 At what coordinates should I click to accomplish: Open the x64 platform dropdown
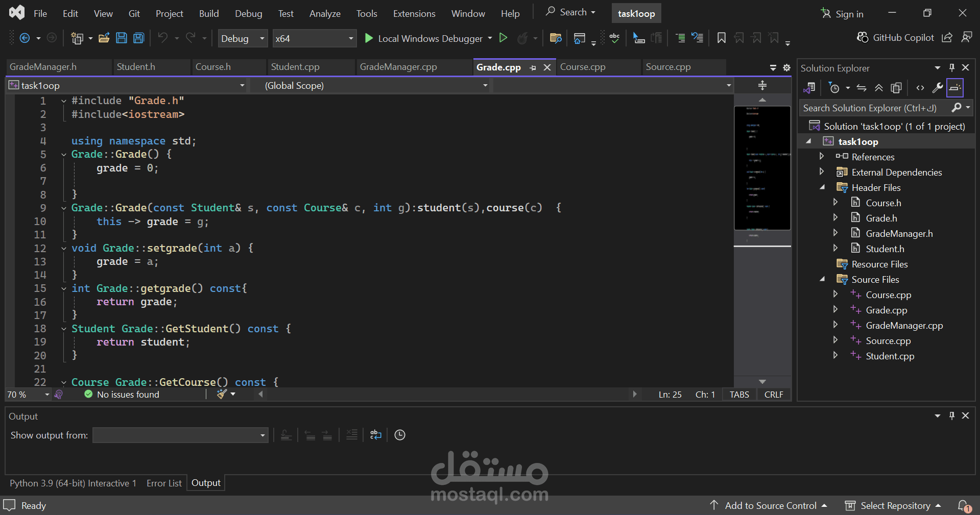coord(314,38)
